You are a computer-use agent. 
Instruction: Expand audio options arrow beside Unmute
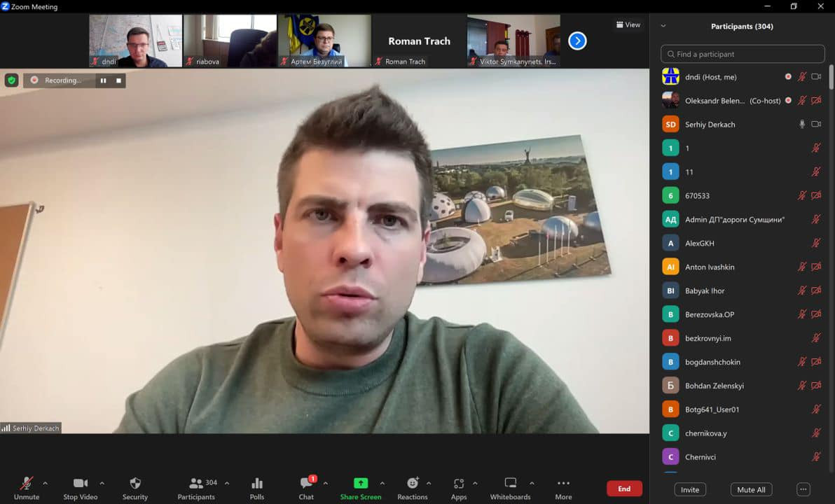(46, 483)
